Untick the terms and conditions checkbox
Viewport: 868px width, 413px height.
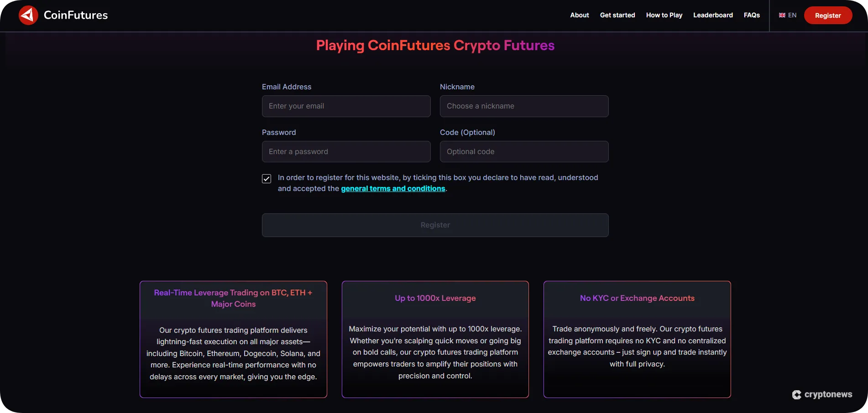pyautogui.click(x=266, y=179)
